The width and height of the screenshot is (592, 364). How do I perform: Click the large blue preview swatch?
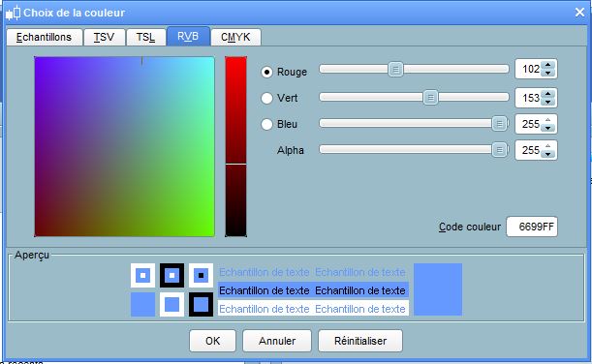coord(438,289)
